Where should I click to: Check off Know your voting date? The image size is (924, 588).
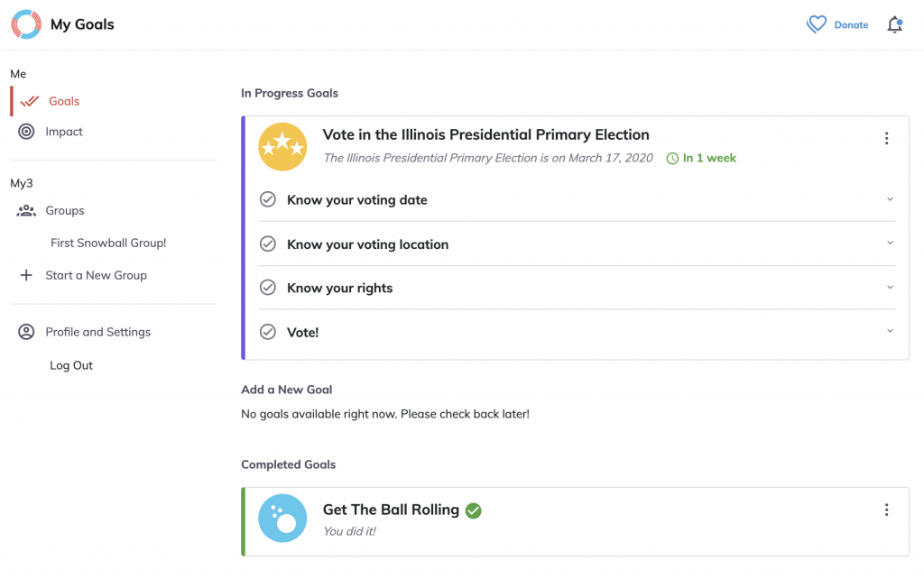[268, 199]
